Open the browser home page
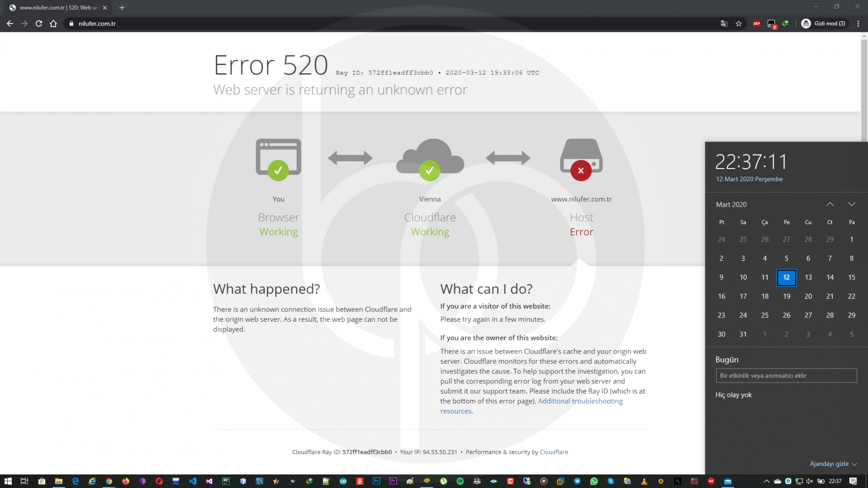Image resolution: width=868 pixels, height=488 pixels. 54,24
